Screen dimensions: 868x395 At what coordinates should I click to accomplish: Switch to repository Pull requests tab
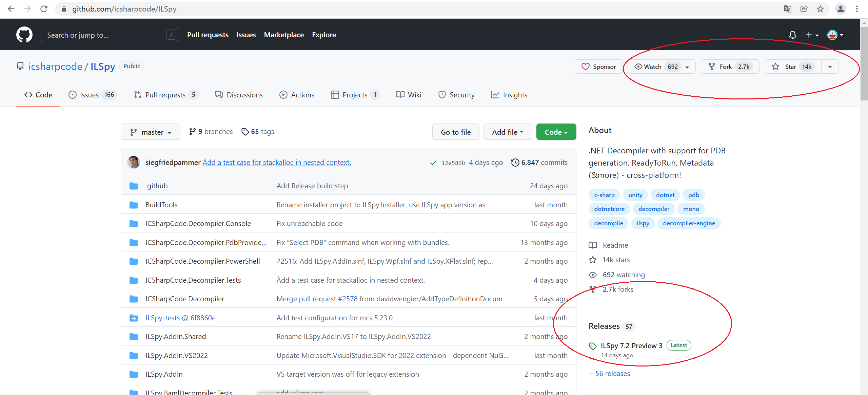166,95
